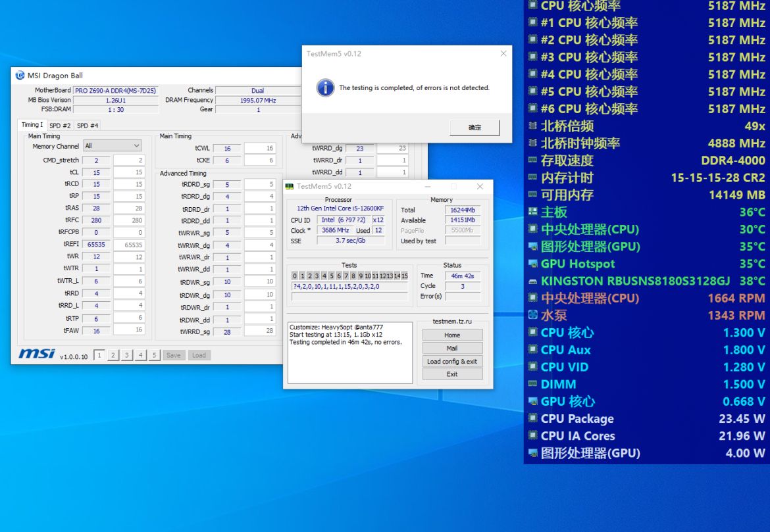
Task: Click the 12th Gen Intel Core i5-12600KF text
Action: point(340,208)
